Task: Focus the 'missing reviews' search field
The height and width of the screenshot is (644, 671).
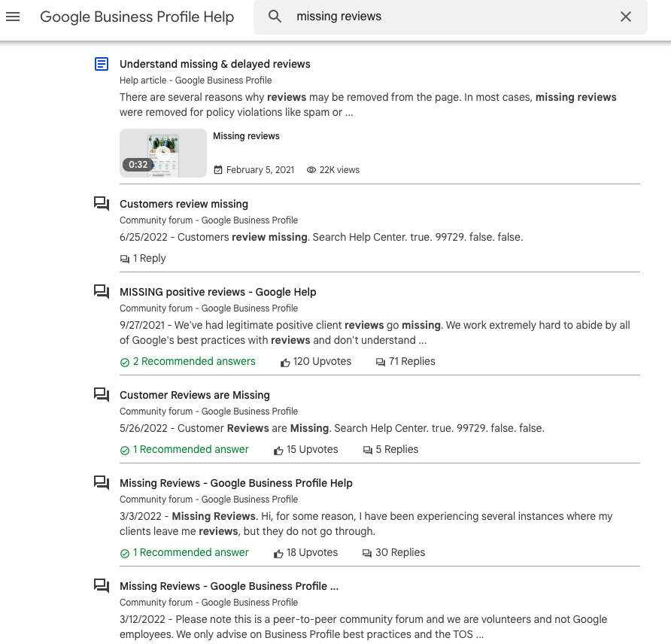Action: 450,17
